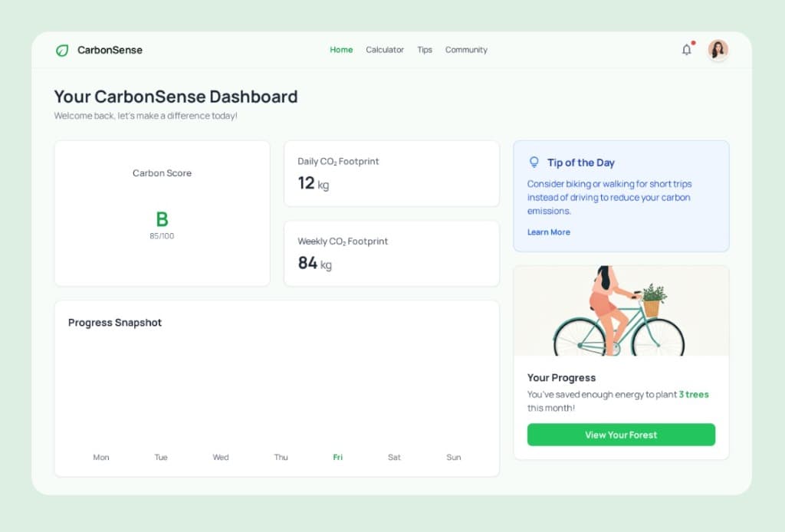The height and width of the screenshot is (532, 785).
Task: Select the highlighted Fri day label
Action: (338, 457)
